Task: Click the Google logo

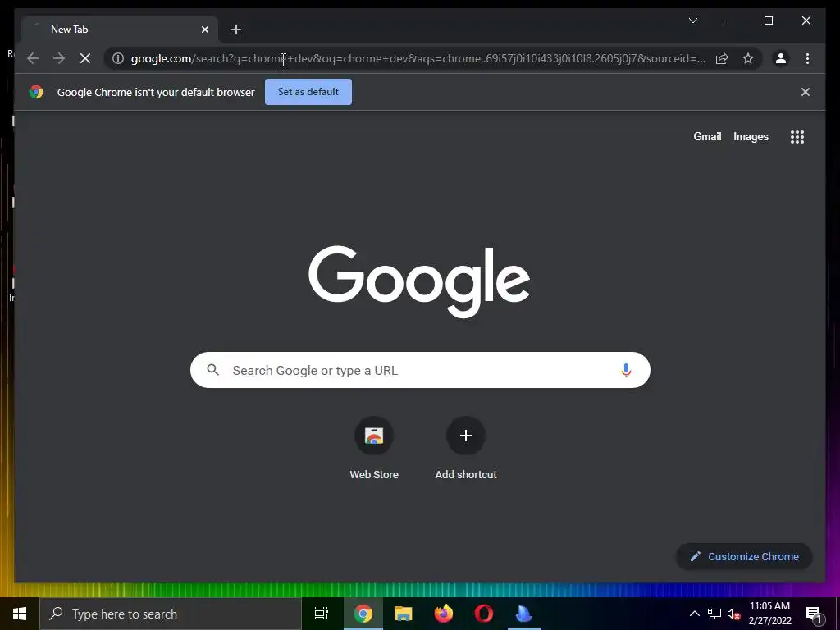Action: [419, 282]
